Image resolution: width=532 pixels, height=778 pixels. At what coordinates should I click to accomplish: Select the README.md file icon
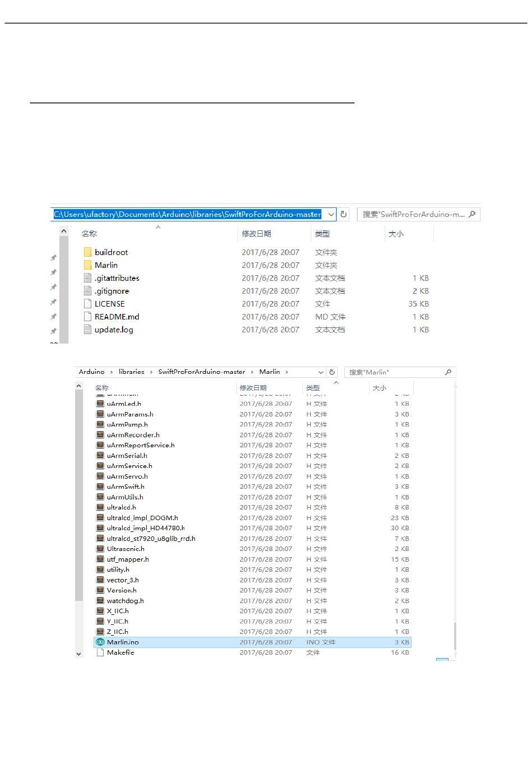click(x=87, y=317)
